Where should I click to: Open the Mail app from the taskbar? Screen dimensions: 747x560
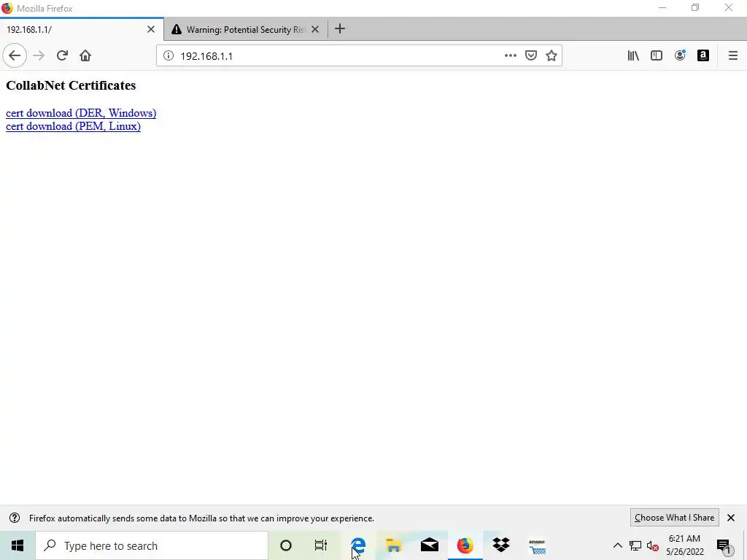429,545
